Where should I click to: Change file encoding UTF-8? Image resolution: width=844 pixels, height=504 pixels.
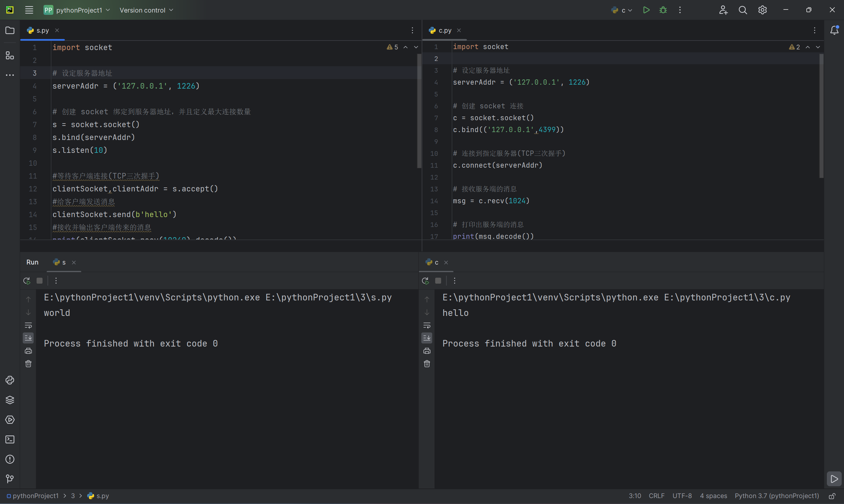click(x=682, y=496)
